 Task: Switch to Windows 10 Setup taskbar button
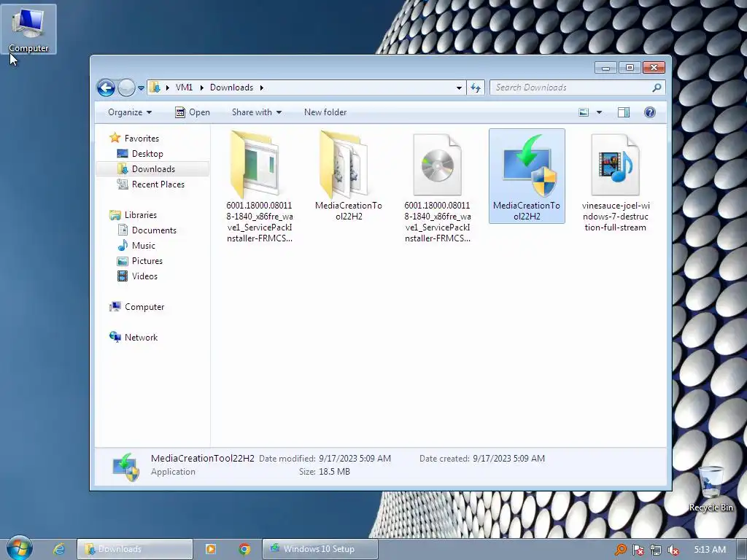click(x=320, y=549)
